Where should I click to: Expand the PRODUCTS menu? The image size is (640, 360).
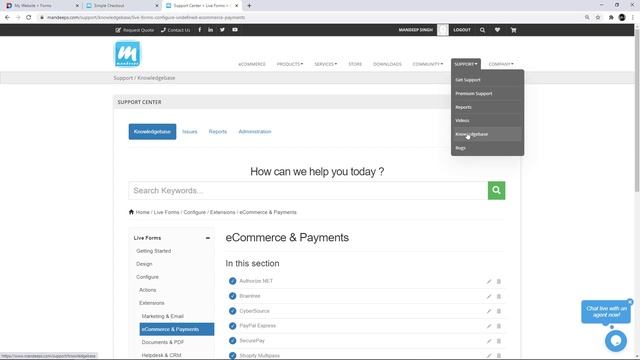pyautogui.click(x=290, y=64)
